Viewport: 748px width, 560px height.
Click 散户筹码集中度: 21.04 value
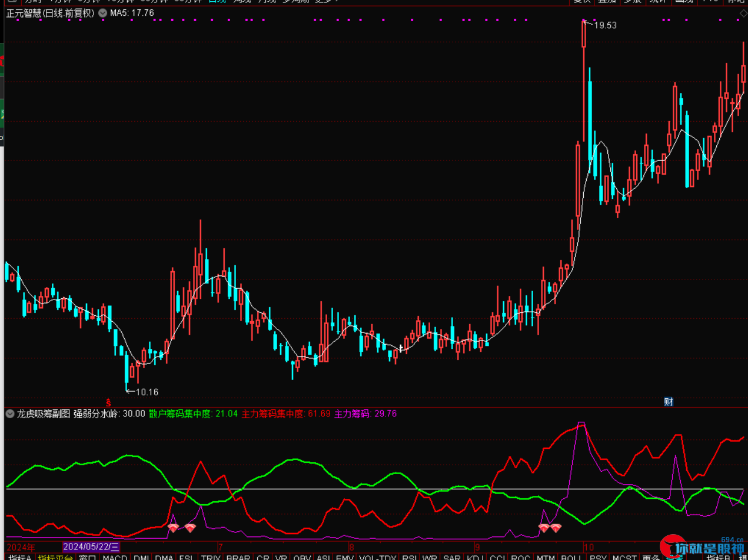[194, 414]
